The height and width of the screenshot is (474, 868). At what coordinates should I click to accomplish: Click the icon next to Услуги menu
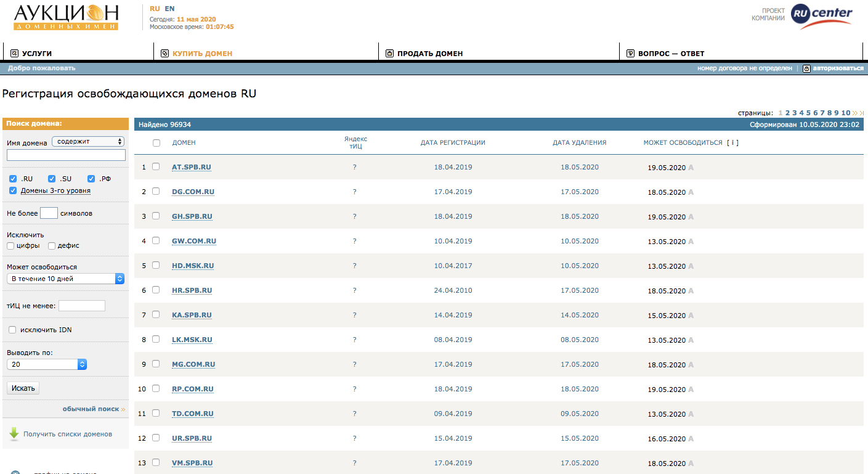pos(15,54)
